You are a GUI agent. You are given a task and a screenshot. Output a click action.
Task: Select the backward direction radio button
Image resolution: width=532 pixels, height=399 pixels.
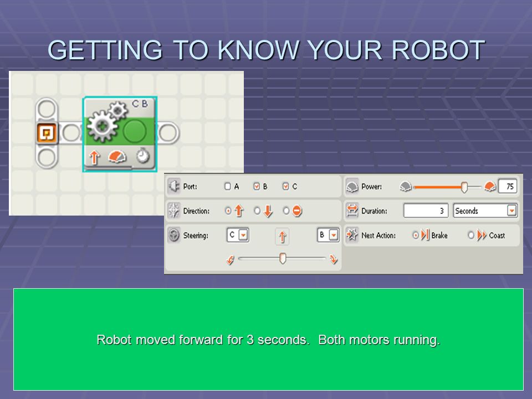point(257,211)
